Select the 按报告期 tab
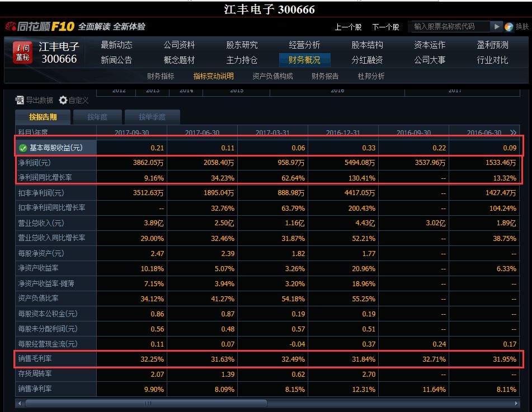 (x=43, y=117)
